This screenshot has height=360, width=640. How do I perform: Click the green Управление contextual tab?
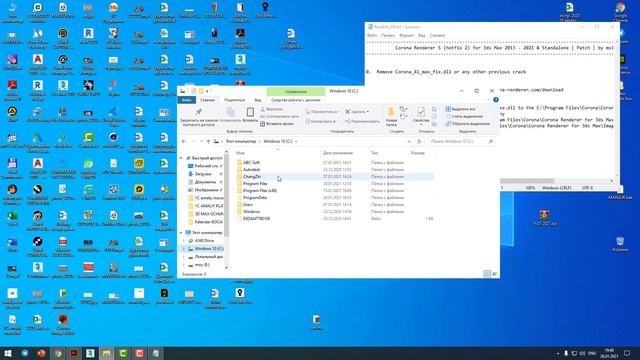pos(296,91)
